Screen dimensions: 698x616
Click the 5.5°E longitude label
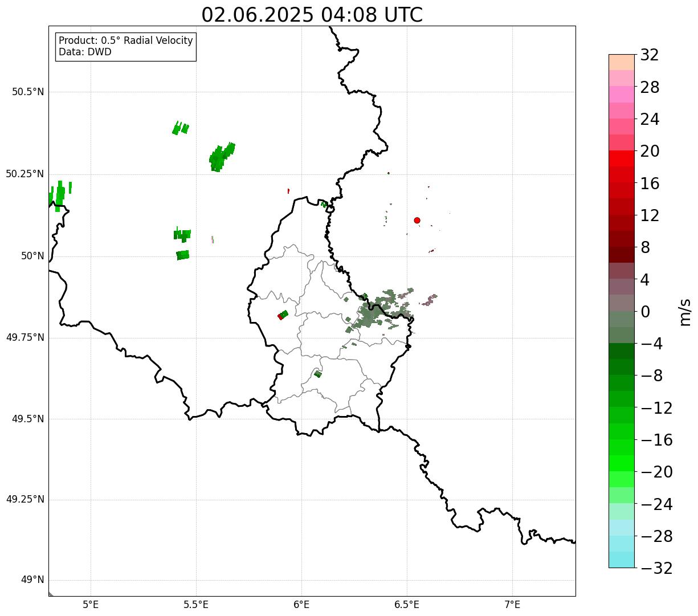196,605
